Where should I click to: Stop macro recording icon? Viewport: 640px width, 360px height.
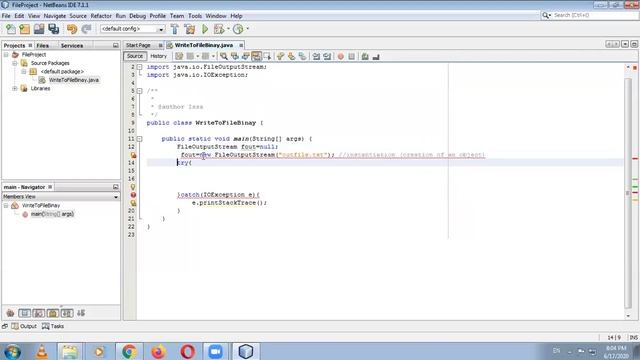point(351,56)
